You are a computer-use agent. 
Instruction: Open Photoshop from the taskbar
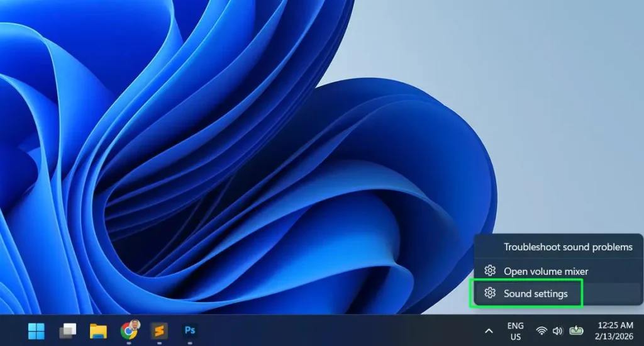[x=190, y=330]
